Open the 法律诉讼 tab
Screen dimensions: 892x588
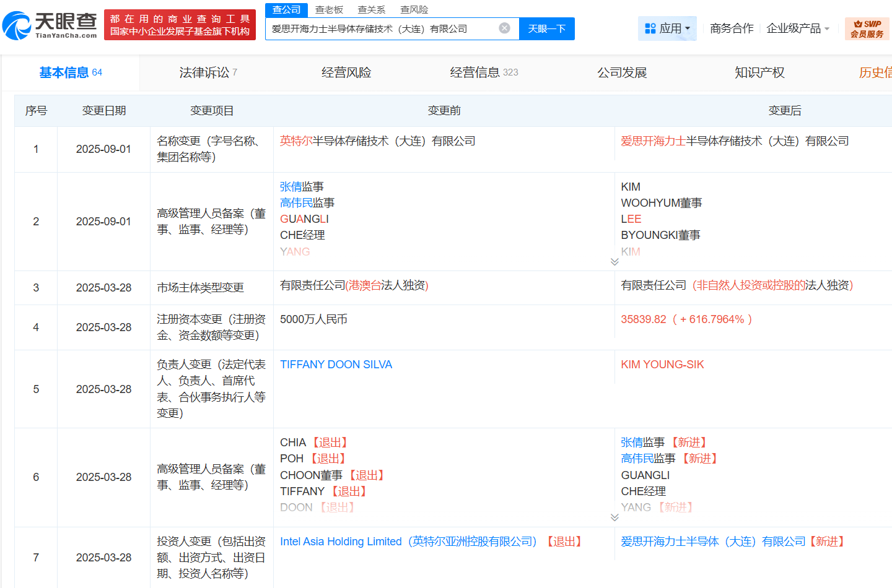(x=208, y=72)
